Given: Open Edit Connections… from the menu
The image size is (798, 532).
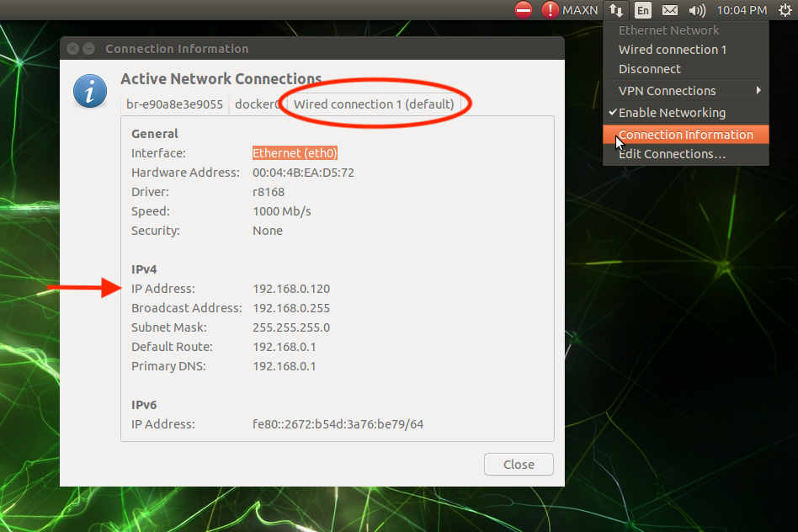Looking at the screenshot, I should point(672,154).
